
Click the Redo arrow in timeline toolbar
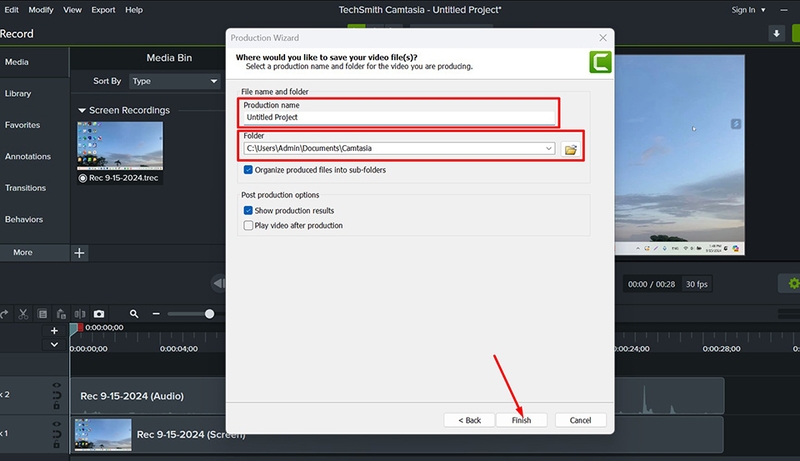coord(4,314)
